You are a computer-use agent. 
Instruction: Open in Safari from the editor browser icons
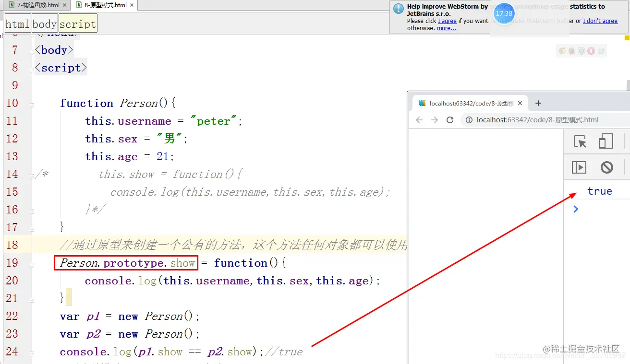582,51
